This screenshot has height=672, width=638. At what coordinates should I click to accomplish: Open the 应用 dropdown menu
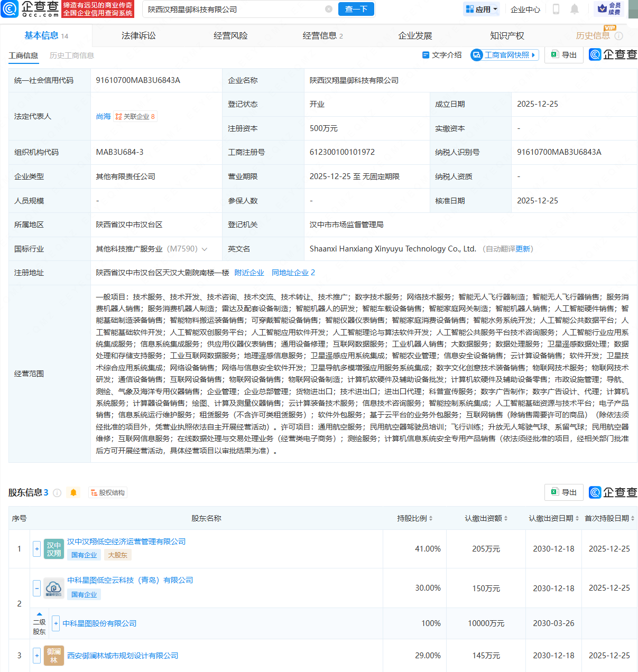(482, 9)
